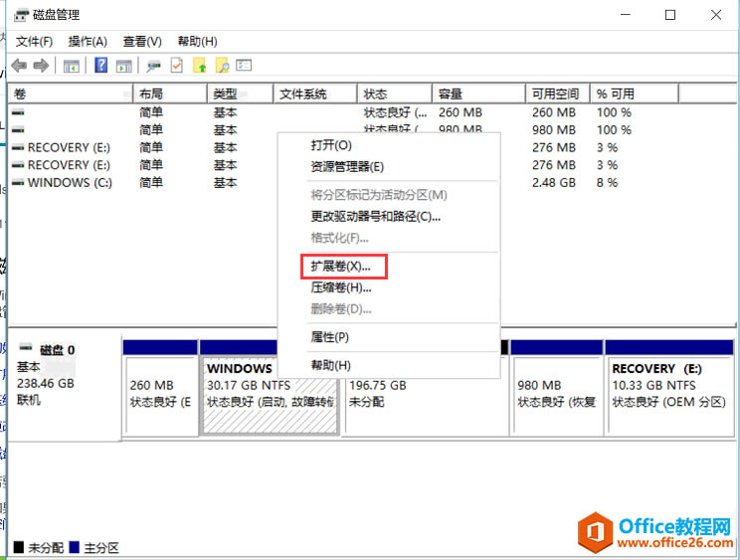Click the disk icon beside 磁盘 0

(x=26, y=348)
